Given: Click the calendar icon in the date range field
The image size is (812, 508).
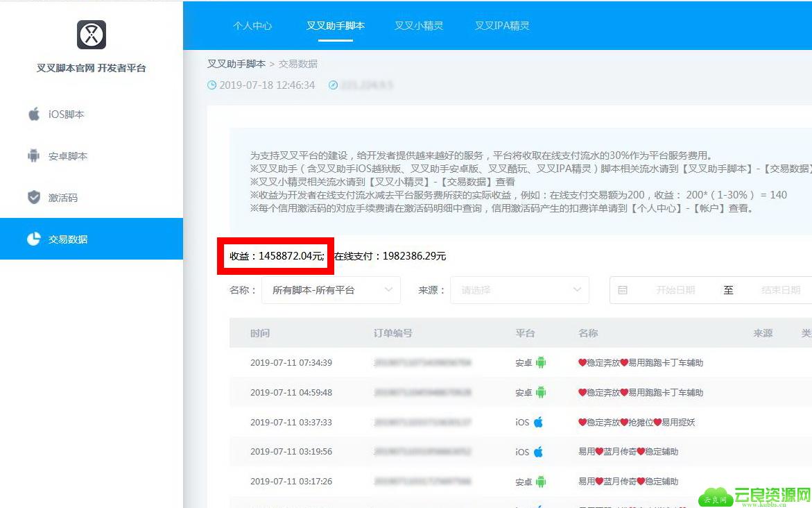Looking at the screenshot, I should tap(623, 290).
